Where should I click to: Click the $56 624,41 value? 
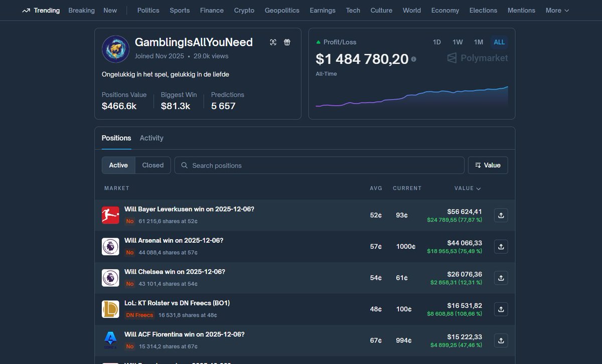(x=465, y=212)
